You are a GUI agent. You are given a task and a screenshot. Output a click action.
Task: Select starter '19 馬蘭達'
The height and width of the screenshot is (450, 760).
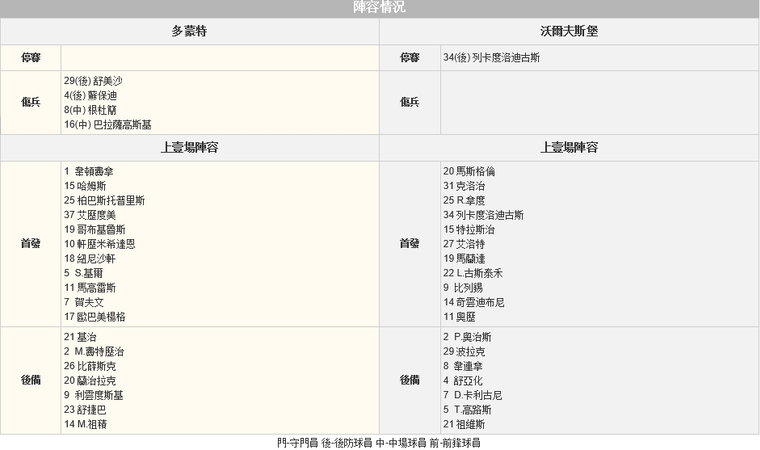(x=464, y=258)
